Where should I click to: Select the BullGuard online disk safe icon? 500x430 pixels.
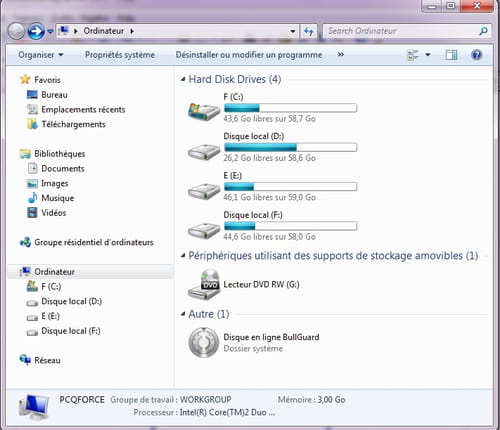204,342
